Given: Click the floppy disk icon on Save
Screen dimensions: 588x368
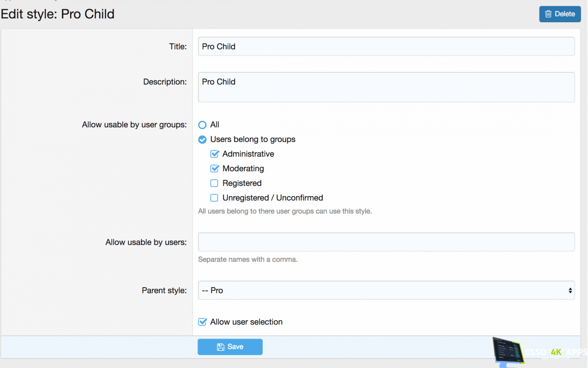Looking at the screenshot, I should tap(220, 347).
